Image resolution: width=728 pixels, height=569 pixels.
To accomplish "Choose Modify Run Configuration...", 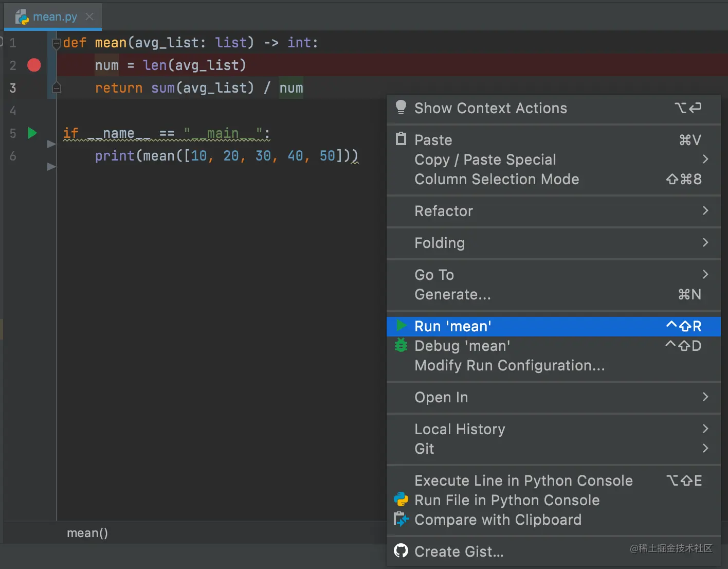I will pyautogui.click(x=509, y=365).
